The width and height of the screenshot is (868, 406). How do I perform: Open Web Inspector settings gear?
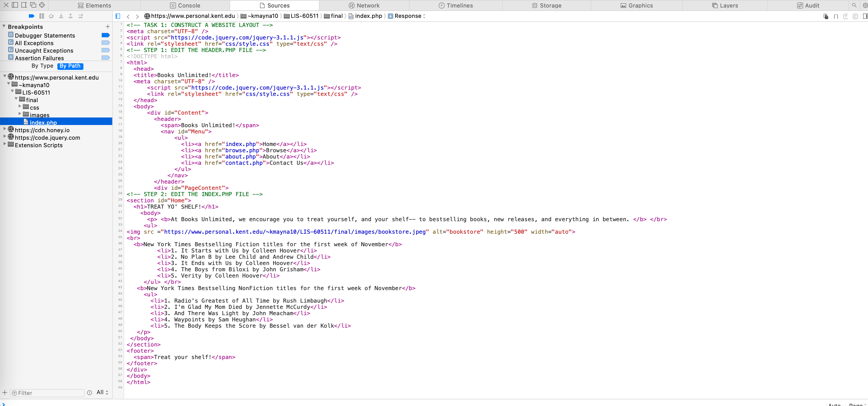pyautogui.click(x=865, y=5)
